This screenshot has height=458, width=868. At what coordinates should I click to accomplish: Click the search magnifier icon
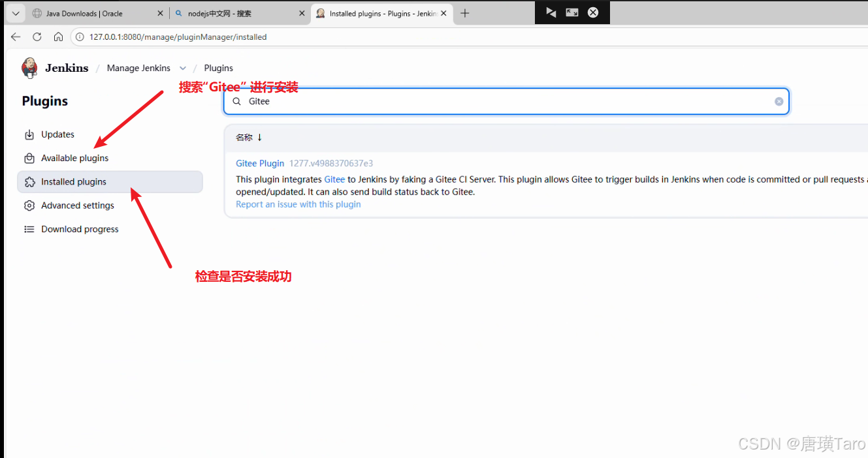237,101
